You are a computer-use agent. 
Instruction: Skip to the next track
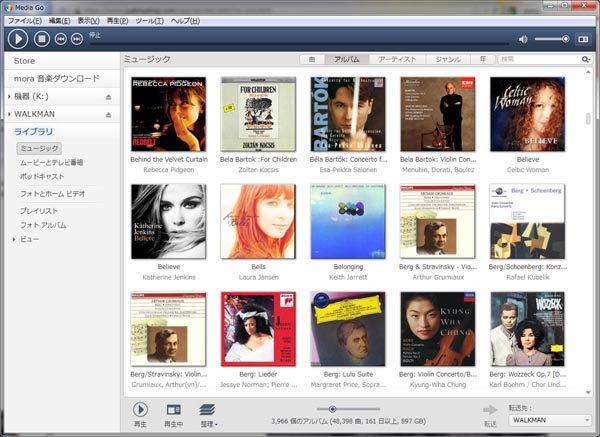tap(77, 39)
